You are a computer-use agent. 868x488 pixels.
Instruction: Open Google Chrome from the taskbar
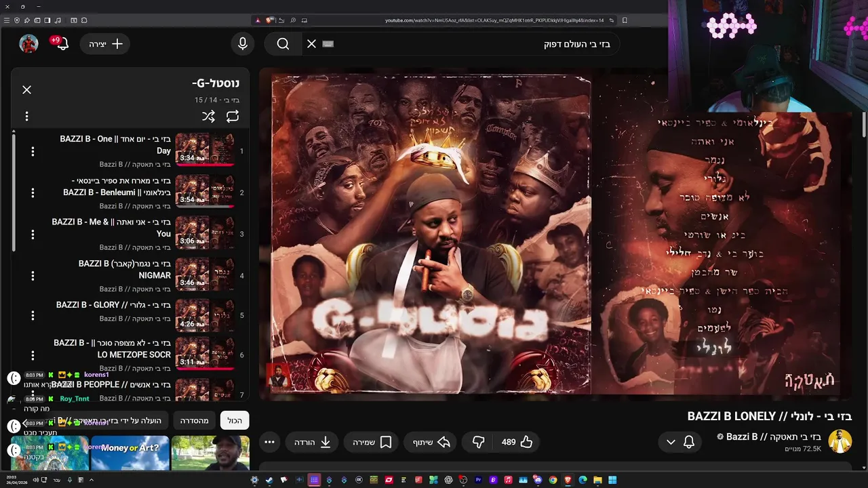point(553,481)
